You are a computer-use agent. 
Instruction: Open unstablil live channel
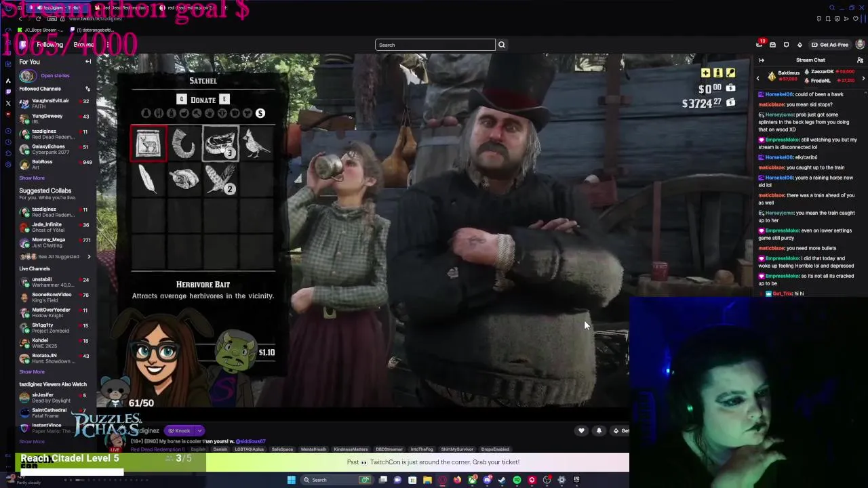pyautogui.click(x=54, y=282)
